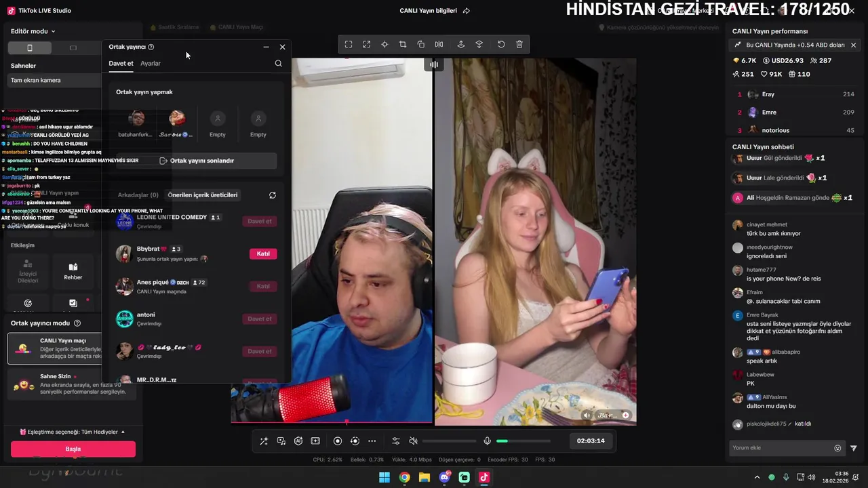This screenshot has width=868, height=488.
Task: Open Discord from the taskbar
Action: (444, 477)
